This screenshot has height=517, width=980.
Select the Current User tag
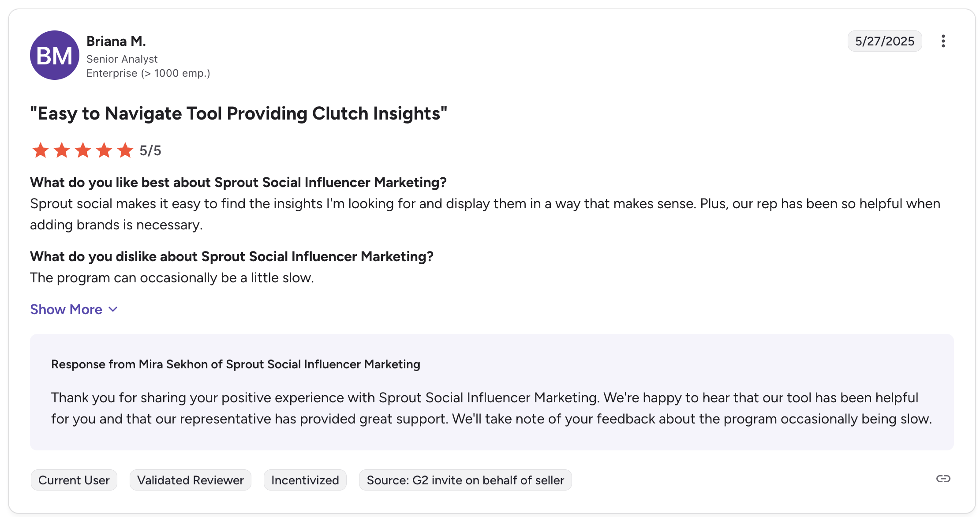[x=74, y=480]
